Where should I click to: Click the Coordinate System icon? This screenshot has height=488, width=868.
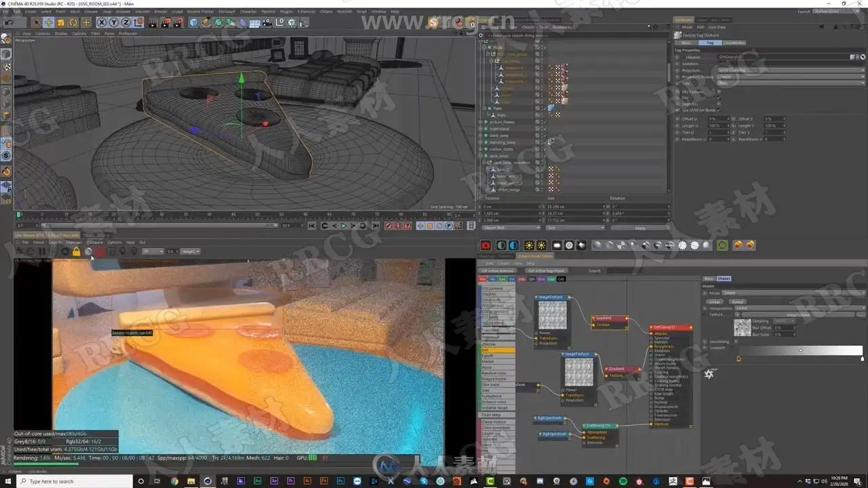click(x=139, y=22)
